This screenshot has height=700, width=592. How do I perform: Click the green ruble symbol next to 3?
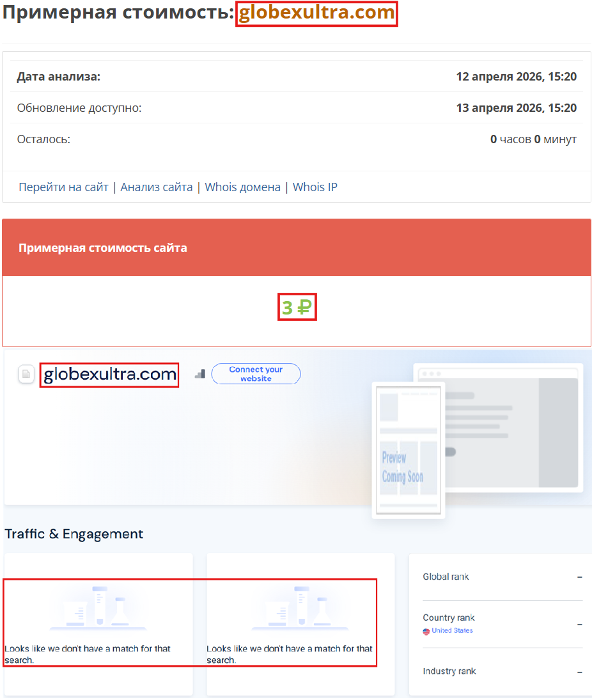[x=304, y=307]
